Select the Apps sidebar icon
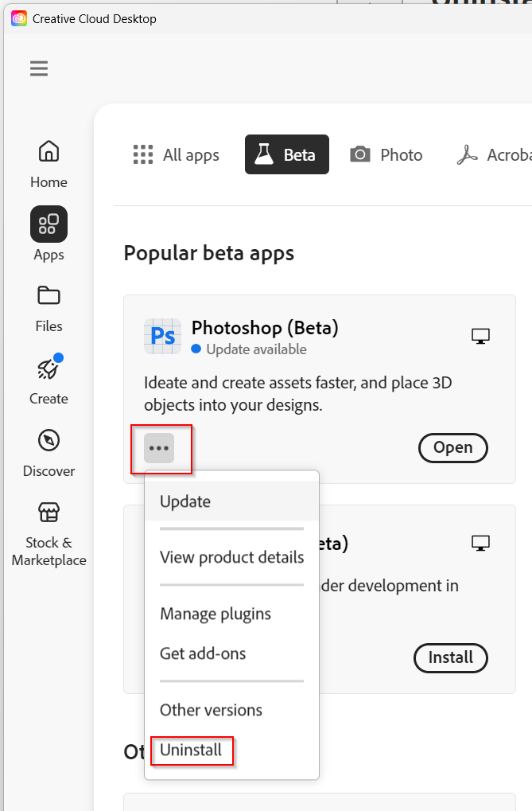This screenshot has height=811, width=532. click(x=48, y=224)
